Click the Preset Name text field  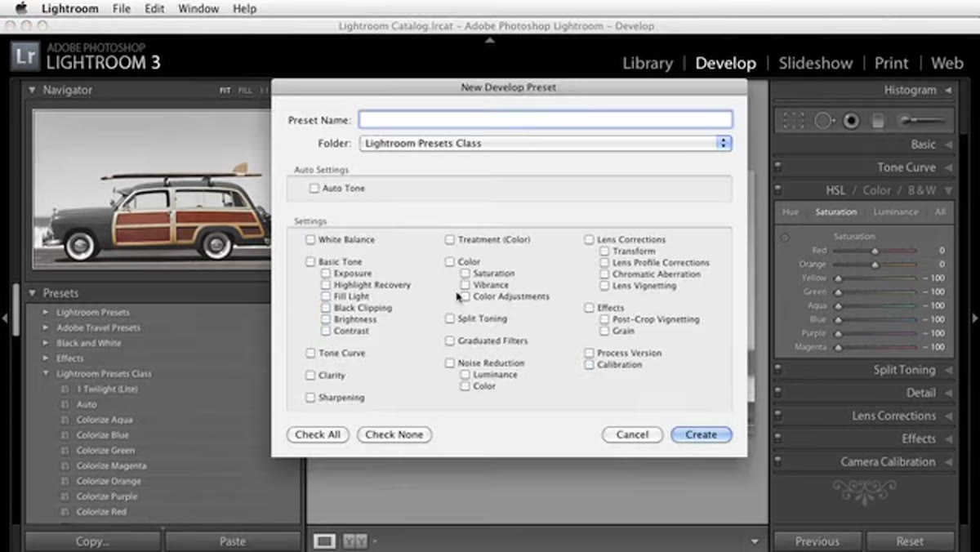tap(546, 120)
